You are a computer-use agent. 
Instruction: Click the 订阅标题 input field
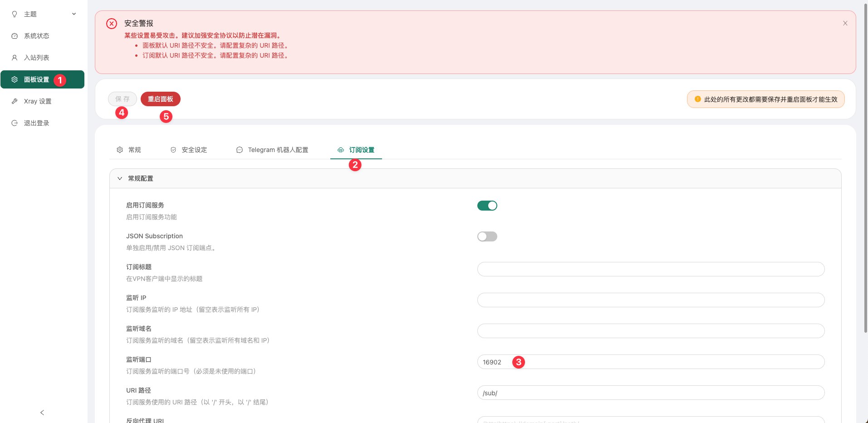tap(650, 269)
